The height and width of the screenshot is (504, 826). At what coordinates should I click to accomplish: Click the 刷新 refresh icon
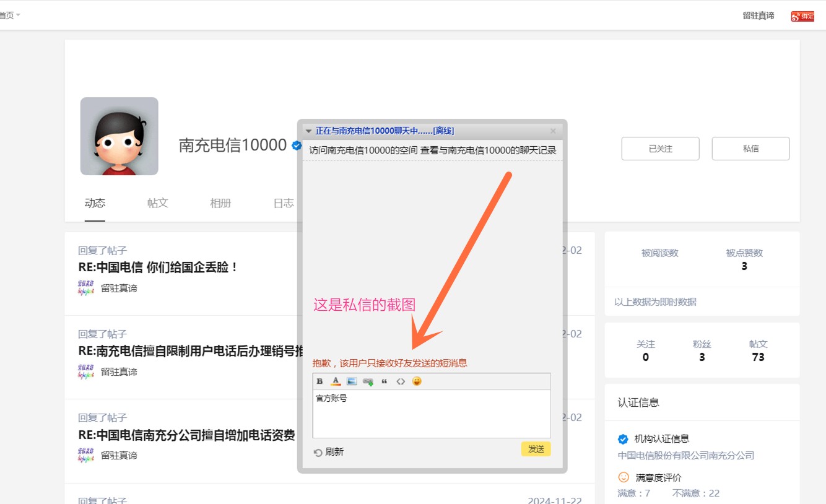pyautogui.click(x=318, y=453)
